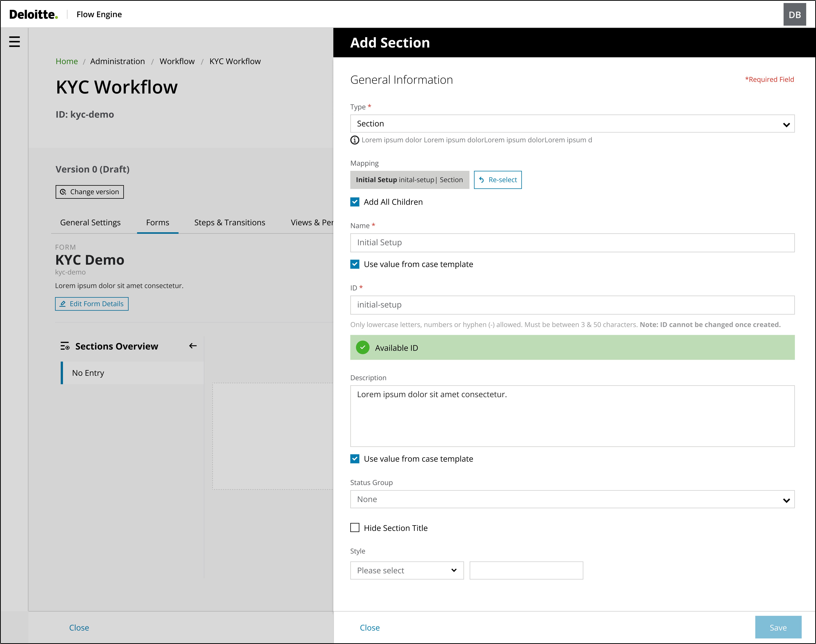Screen dimensions: 816x644
Task: Open the Style Please select dropdown
Action: (x=406, y=570)
